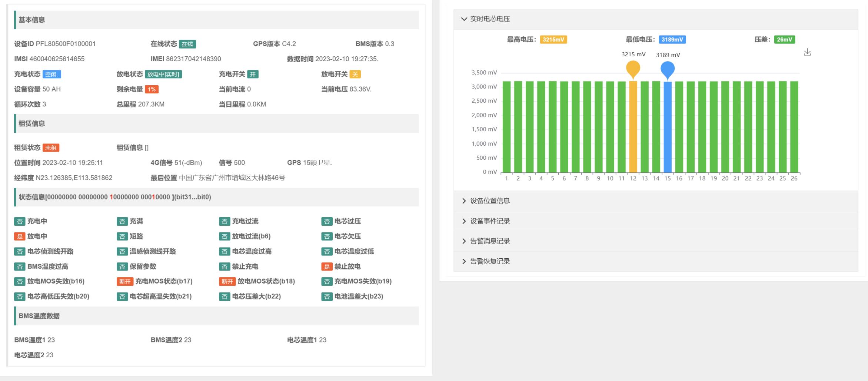
Task: Click the 否 flag beside 充满
Action: click(122, 221)
